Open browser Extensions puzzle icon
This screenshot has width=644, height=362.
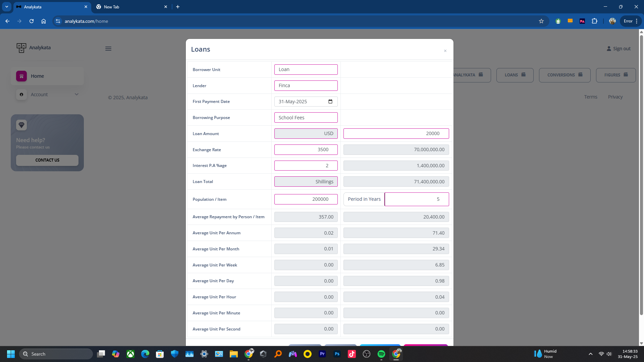(594, 21)
